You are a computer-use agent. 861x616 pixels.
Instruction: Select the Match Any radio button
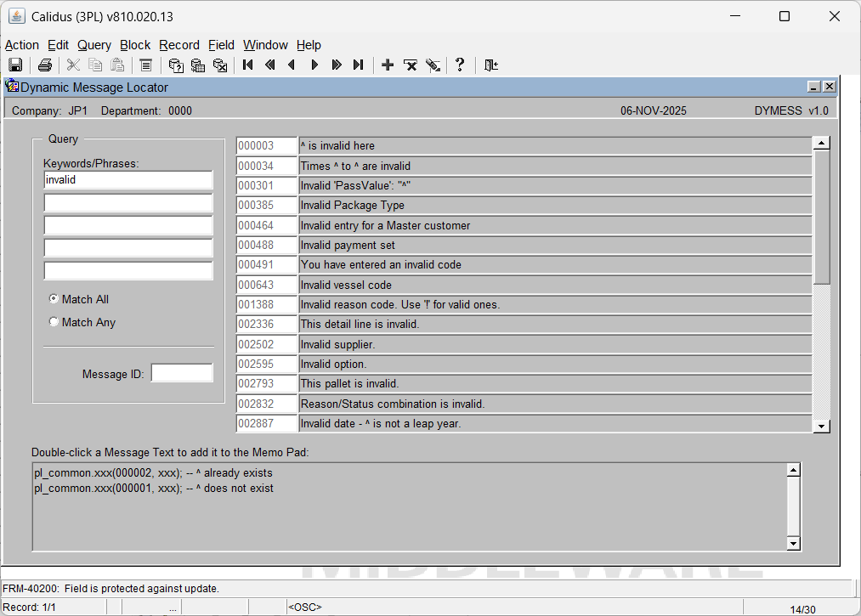click(x=54, y=322)
